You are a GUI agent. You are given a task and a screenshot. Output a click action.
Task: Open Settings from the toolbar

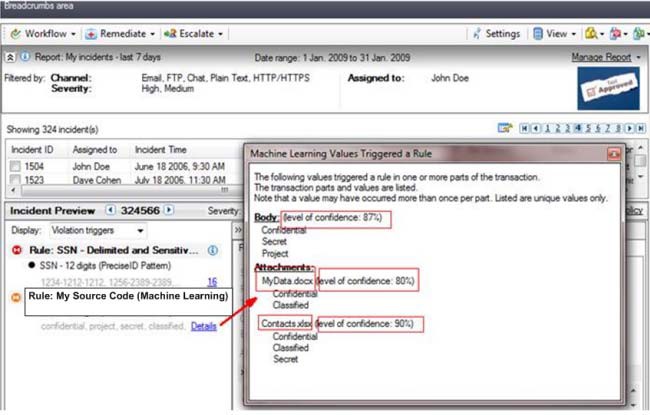(496, 34)
